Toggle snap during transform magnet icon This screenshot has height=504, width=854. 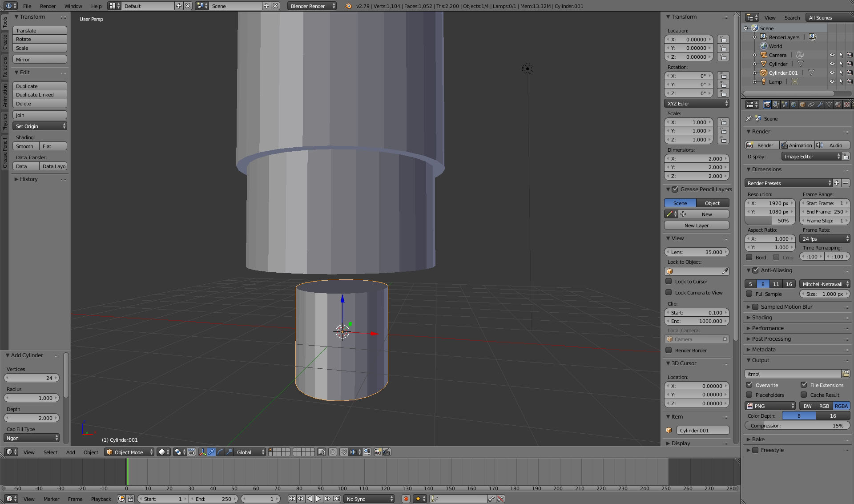[x=344, y=452]
